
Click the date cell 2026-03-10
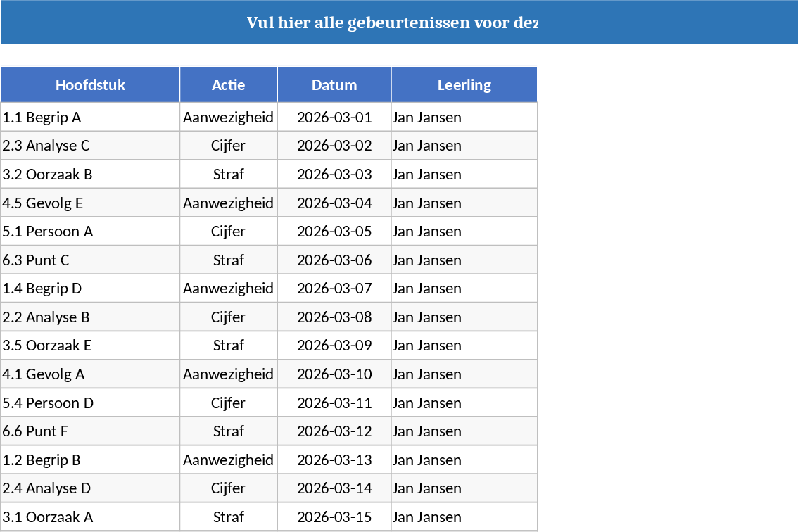[x=334, y=374]
